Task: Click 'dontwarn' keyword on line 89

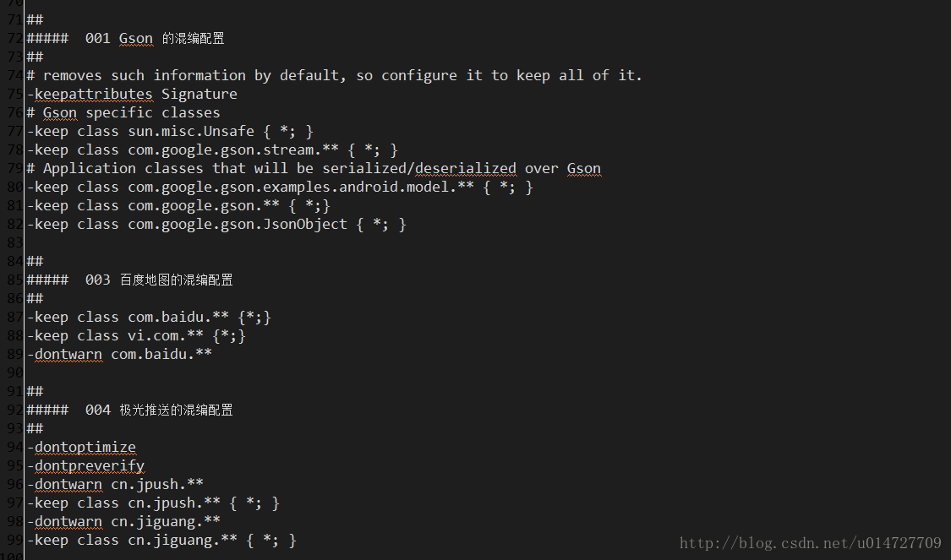Action: [68, 354]
